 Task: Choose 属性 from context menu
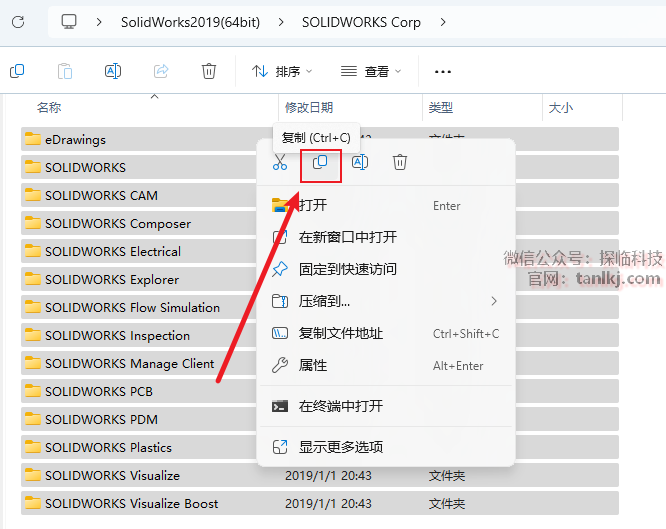[x=386, y=365]
